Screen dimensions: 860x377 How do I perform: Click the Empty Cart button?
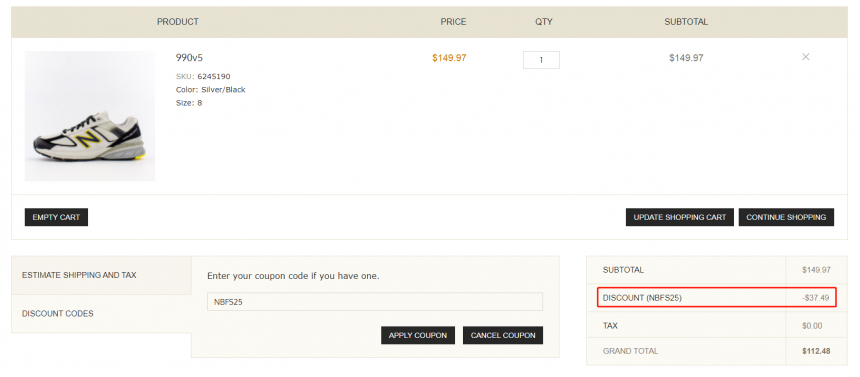56,217
